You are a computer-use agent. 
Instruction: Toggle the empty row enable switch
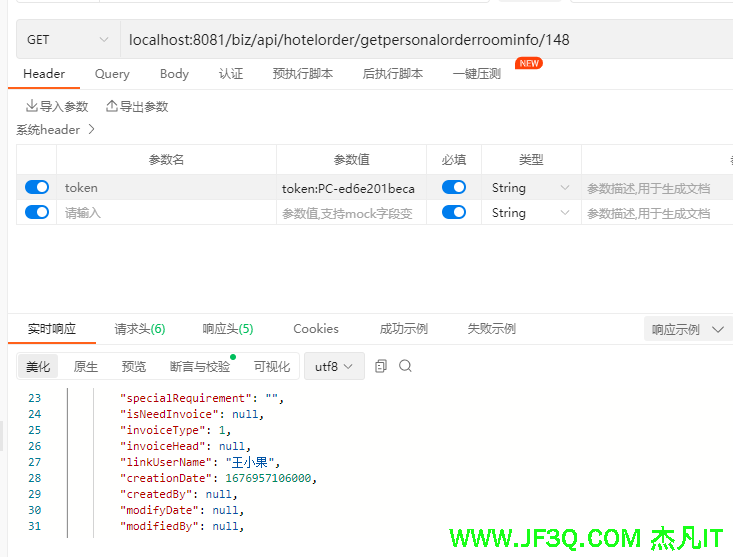pyautogui.click(x=37, y=212)
